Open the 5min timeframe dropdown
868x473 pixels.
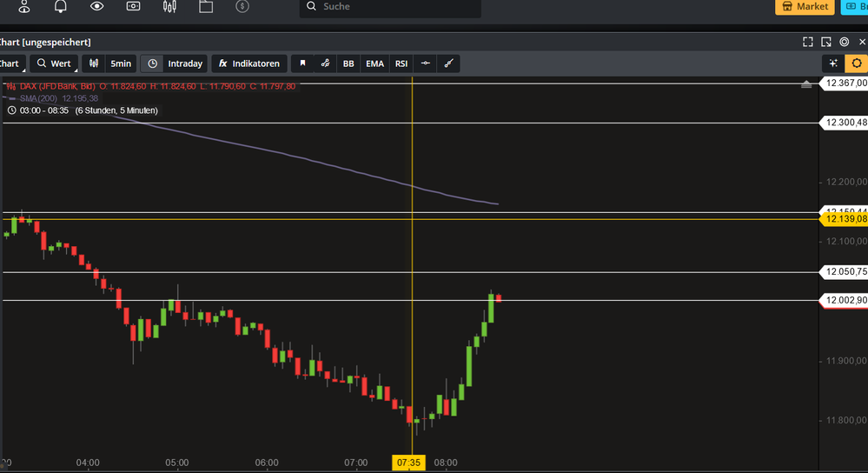(x=109, y=63)
